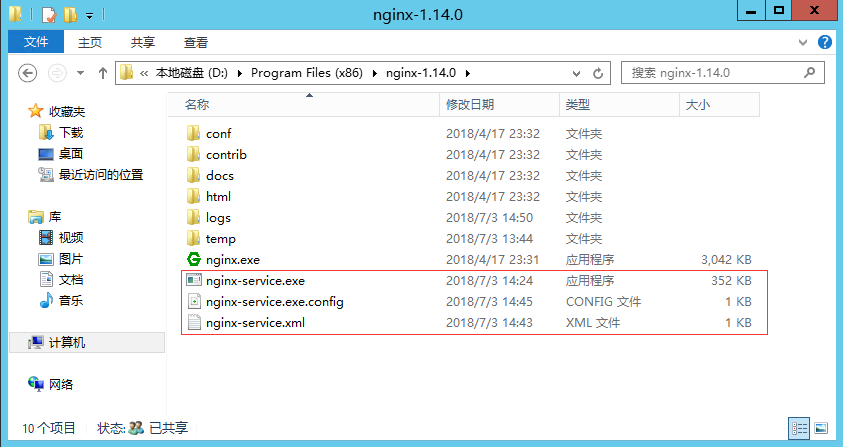Expand the ribbon with chevron arrow
Image resolution: width=843 pixels, height=447 pixels.
pyautogui.click(x=803, y=42)
